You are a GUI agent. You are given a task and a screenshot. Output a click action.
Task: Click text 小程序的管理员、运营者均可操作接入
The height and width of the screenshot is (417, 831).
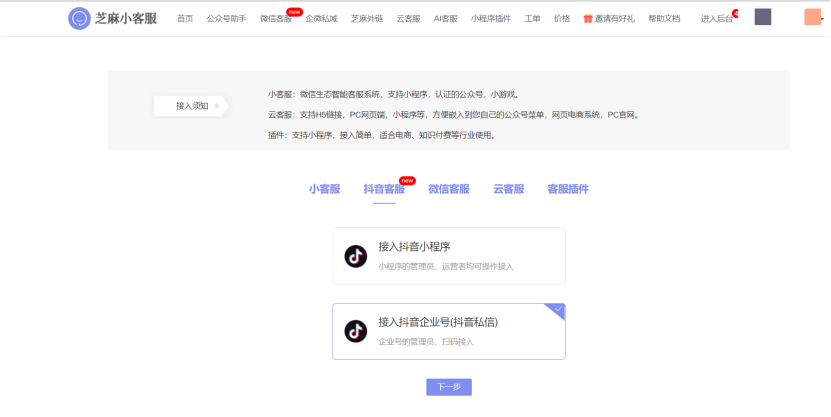point(446,267)
